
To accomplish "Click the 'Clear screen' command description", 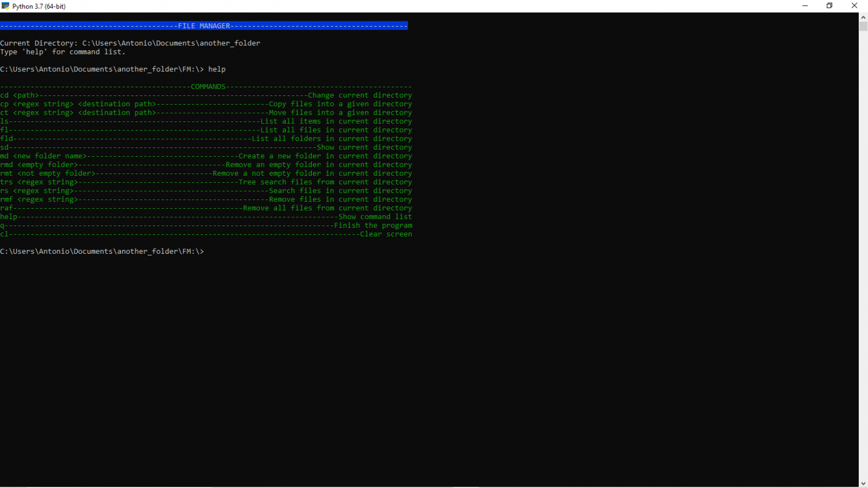I will coord(386,234).
